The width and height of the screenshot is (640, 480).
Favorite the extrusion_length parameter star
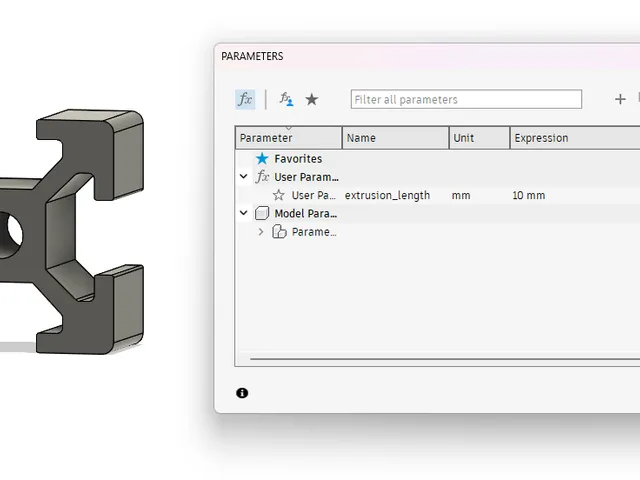point(279,195)
